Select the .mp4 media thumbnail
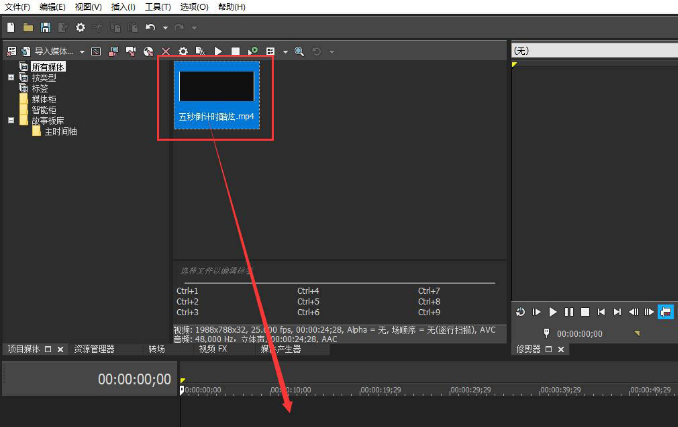Image resolution: width=678 pixels, height=427 pixels. tap(217, 95)
